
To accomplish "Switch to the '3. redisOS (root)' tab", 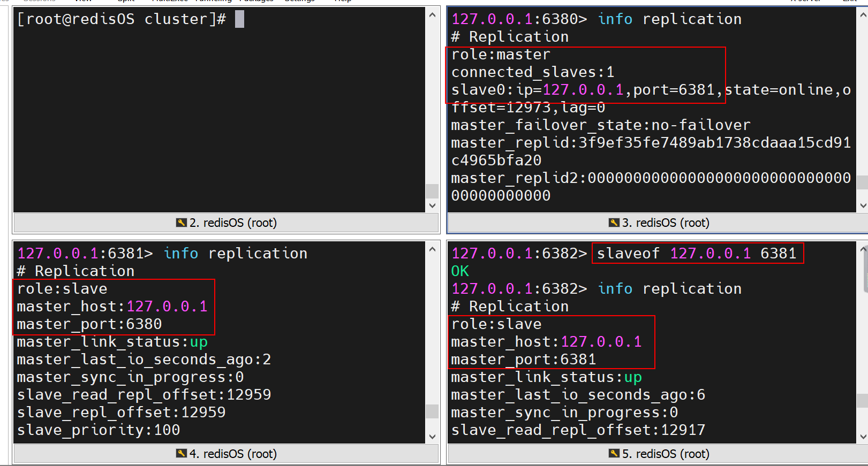I will pyautogui.click(x=658, y=223).
